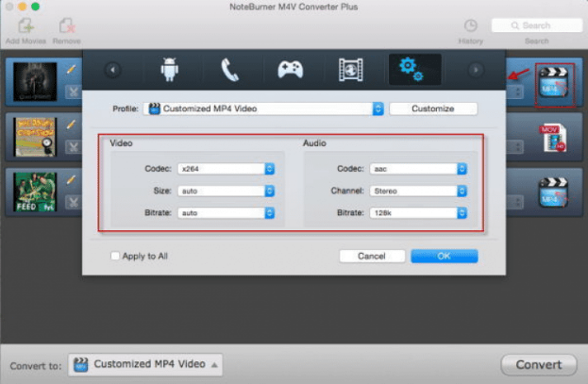Open the Profile Customized MP4 Video dropdown

(x=263, y=109)
